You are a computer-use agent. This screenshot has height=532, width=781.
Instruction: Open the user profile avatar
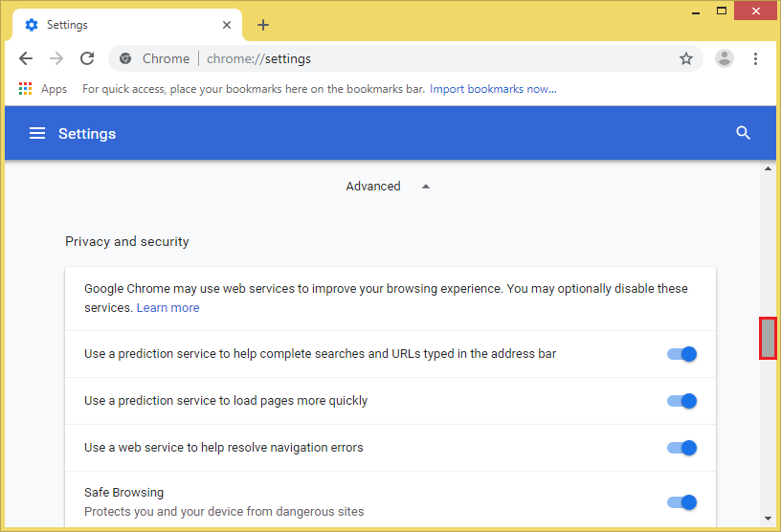point(725,58)
